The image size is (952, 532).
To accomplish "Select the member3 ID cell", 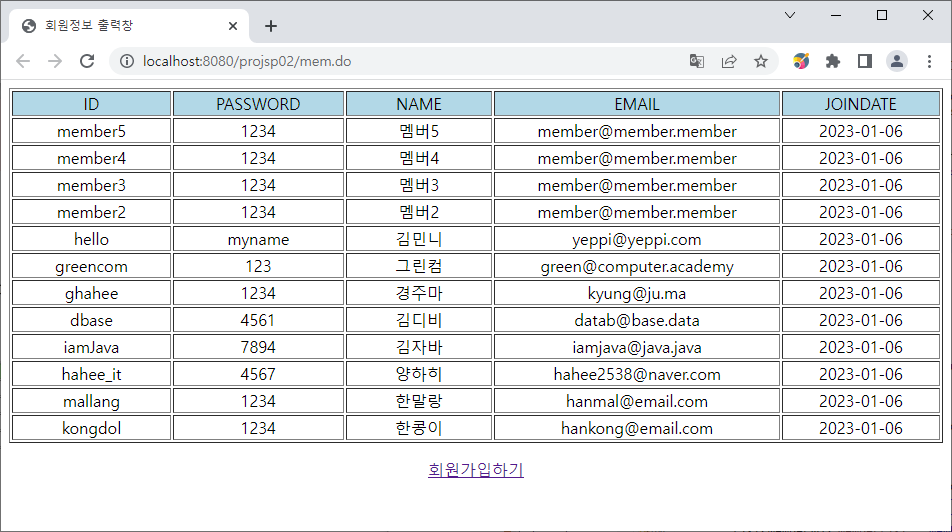I will click(91, 185).
